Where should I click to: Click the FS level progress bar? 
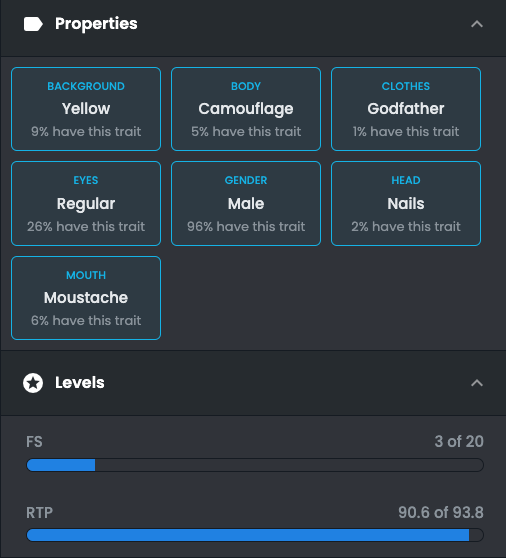pos(255,465)
